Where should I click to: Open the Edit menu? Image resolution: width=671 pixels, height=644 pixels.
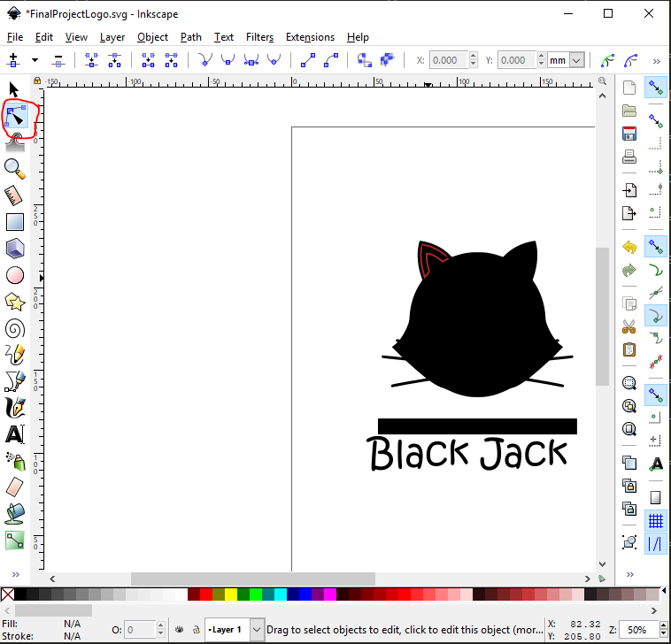[x=44, y=37]
